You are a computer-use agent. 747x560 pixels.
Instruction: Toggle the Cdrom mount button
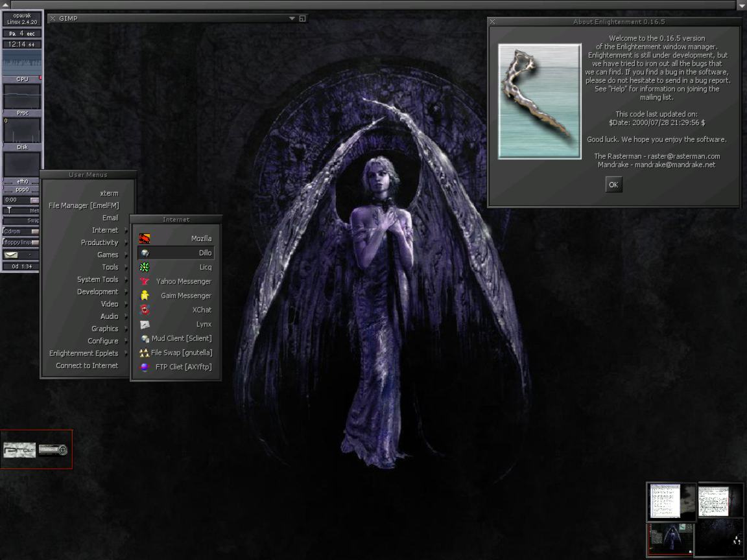[x=35, y=231]
